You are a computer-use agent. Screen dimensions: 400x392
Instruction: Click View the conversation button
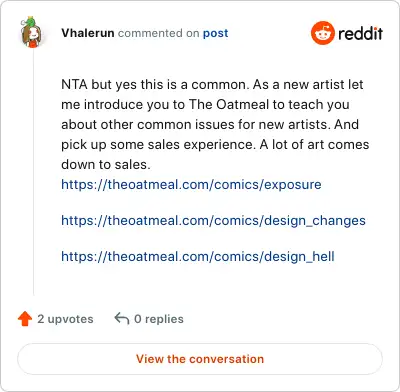tap(200, 359)
